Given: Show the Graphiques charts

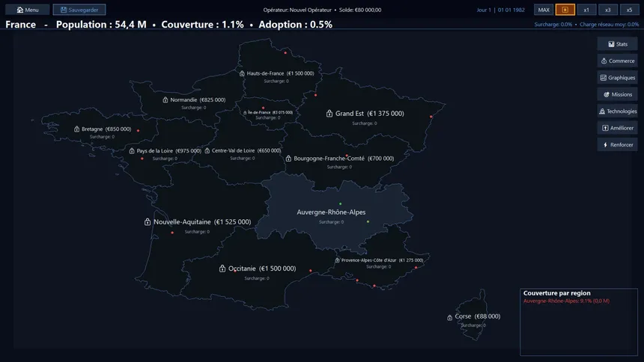Looking at the screenshot, I should click(x=617, y=78).
